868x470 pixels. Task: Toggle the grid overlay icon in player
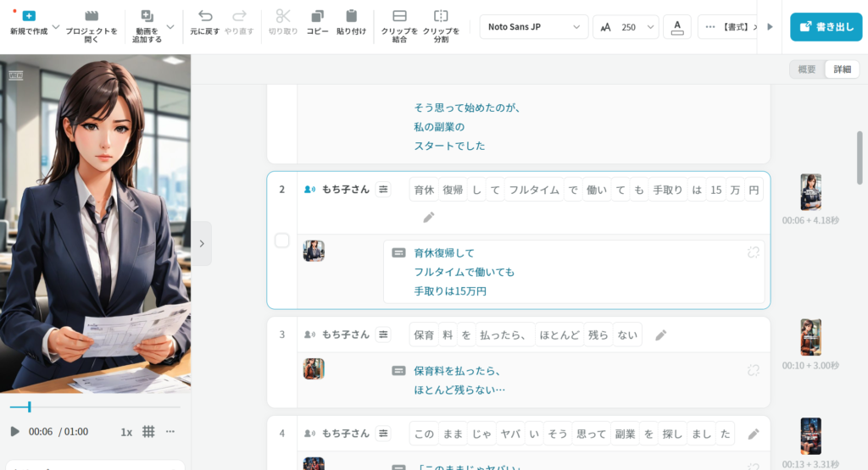[x=148, y=432]
